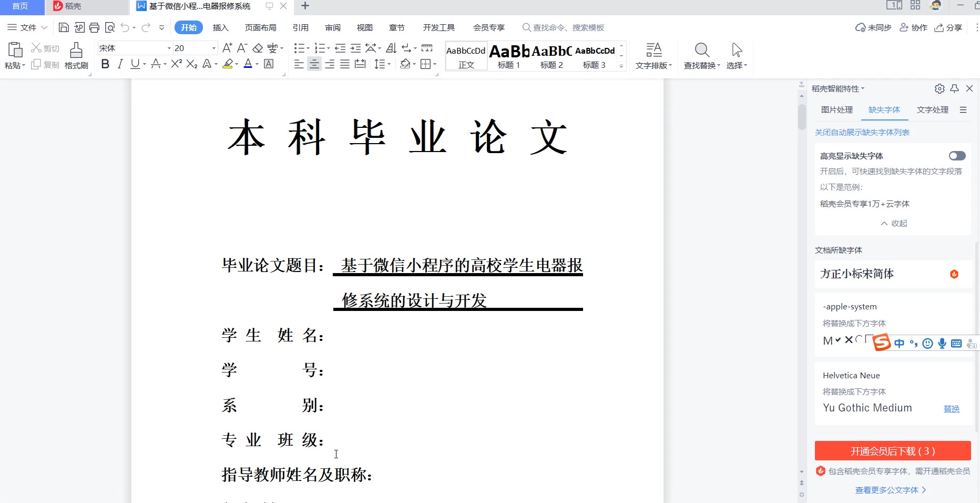Click the paragraph Shading bucket icon
The width and height of the screenshot is (980, 503).
(405, 64)
